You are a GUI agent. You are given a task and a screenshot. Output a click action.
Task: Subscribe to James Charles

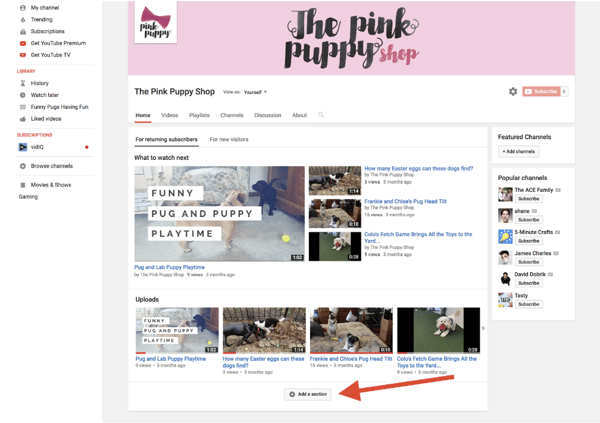tap(528, 262)
